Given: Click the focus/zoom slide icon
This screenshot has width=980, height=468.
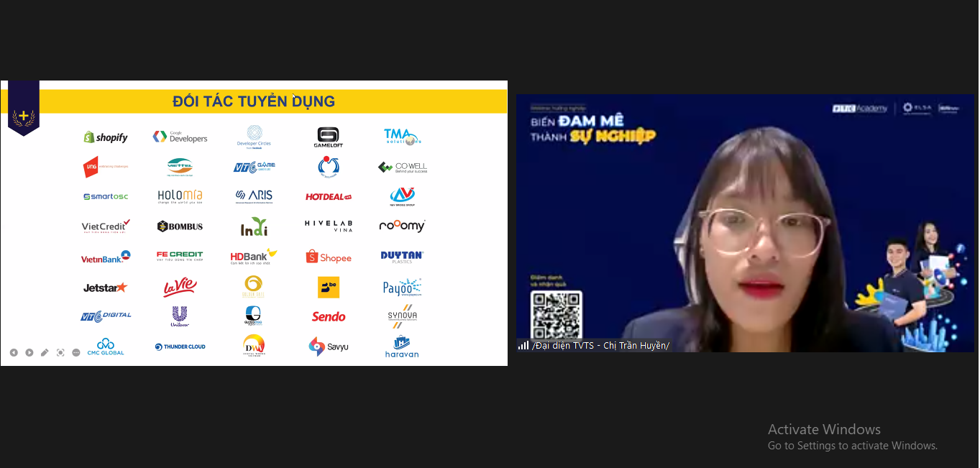Looking at the screenshot, I should (60, 352).
